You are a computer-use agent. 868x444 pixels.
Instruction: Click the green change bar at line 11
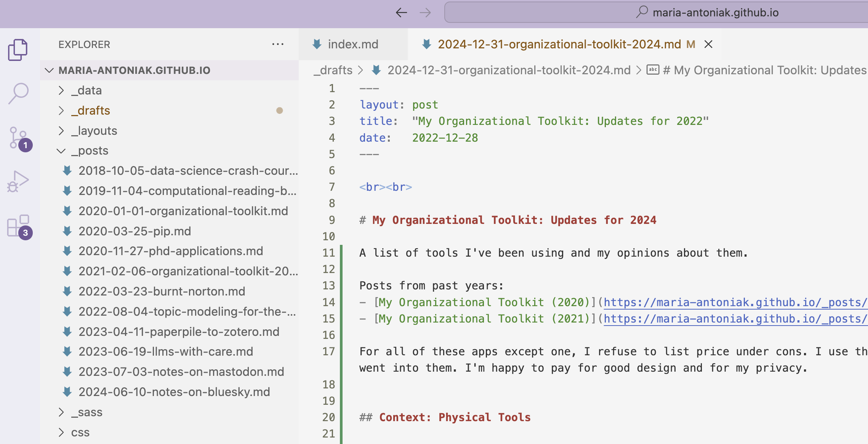point(341,253)
